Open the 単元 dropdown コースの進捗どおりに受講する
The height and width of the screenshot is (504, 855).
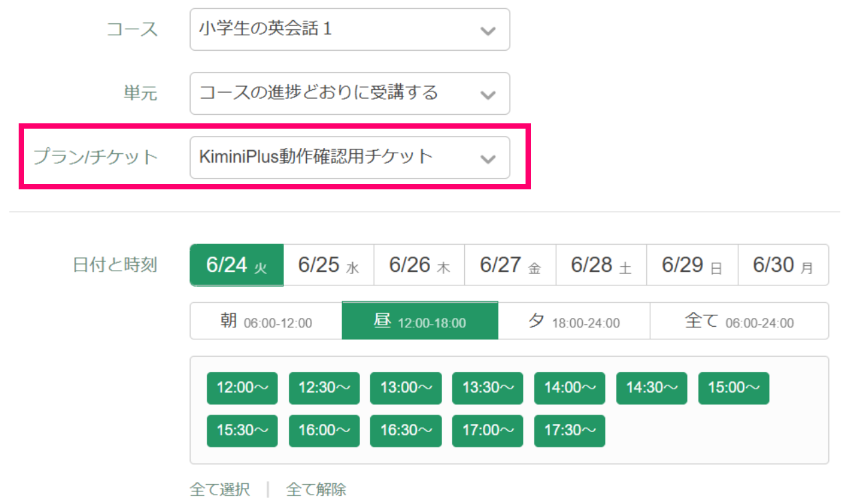click(x=349, y=93)
